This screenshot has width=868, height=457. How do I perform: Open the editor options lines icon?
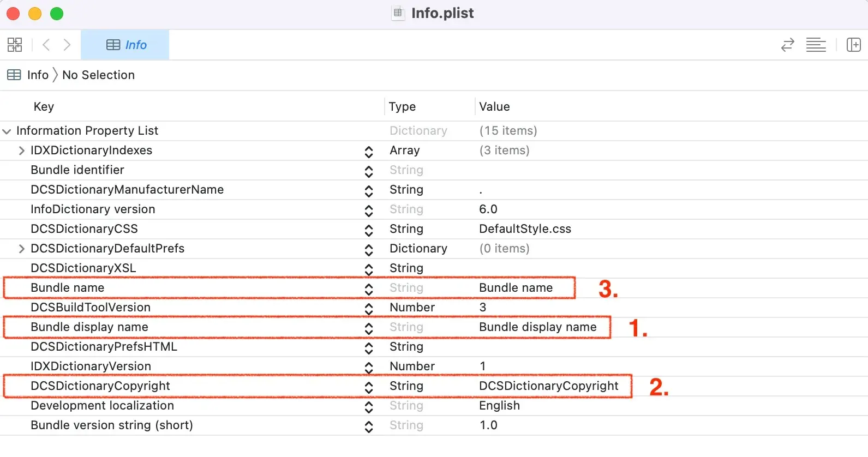pyautogui.click(x=816, y=45)
